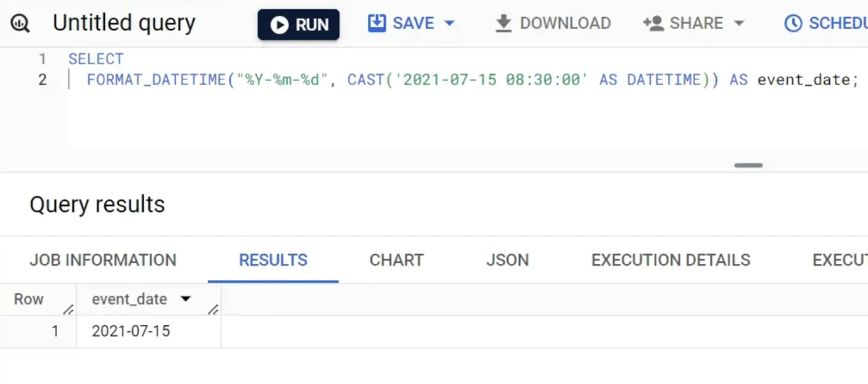Click the share person-add icon
Screen dimensions: 868x384
tap(653, 24)
